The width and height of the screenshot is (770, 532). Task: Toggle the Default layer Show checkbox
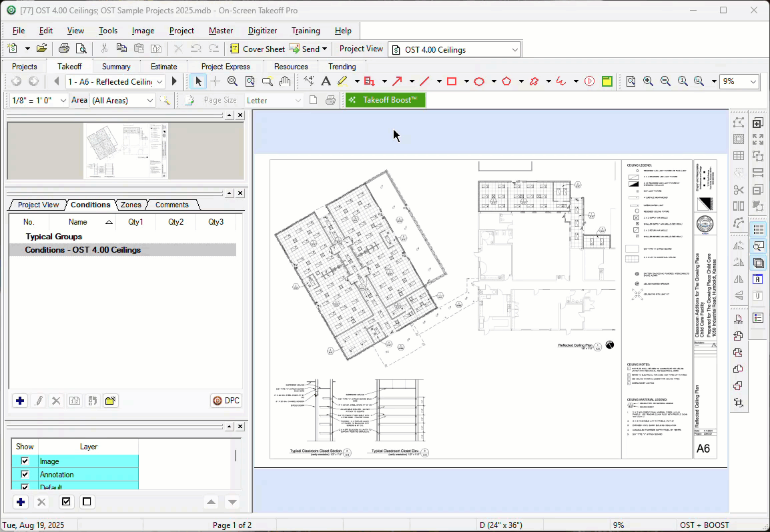coord(25,487)
